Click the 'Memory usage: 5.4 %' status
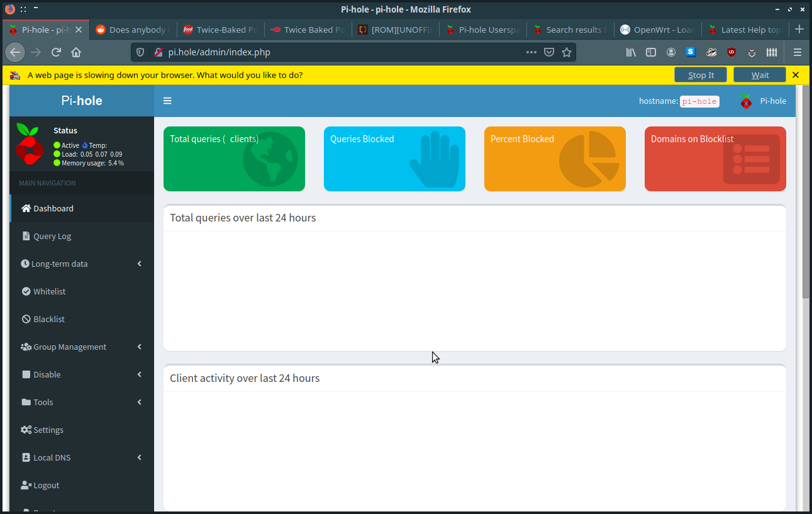Viewport: 812px width, 514px height. click(89, 163)
